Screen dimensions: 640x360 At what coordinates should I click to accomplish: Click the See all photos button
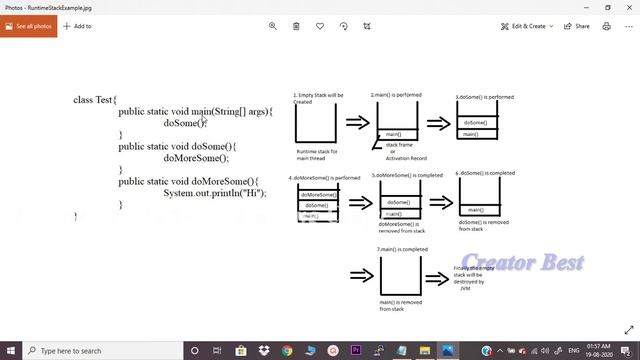coord(29,26)
